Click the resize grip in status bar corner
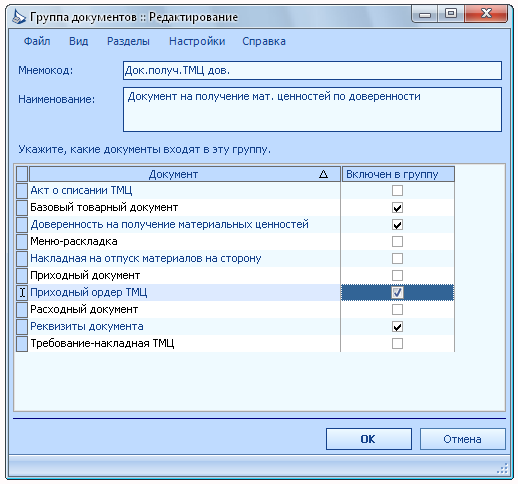 point(502,468)
